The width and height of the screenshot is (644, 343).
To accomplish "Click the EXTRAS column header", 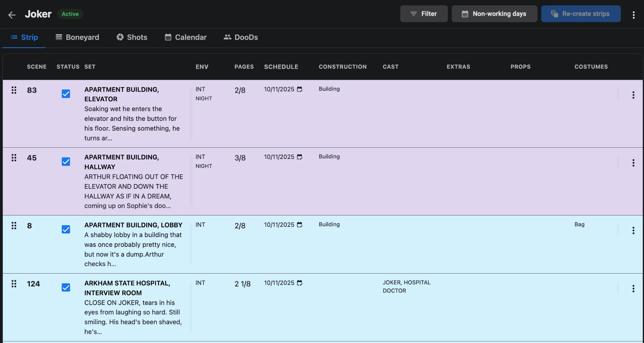I will (458, 67).
